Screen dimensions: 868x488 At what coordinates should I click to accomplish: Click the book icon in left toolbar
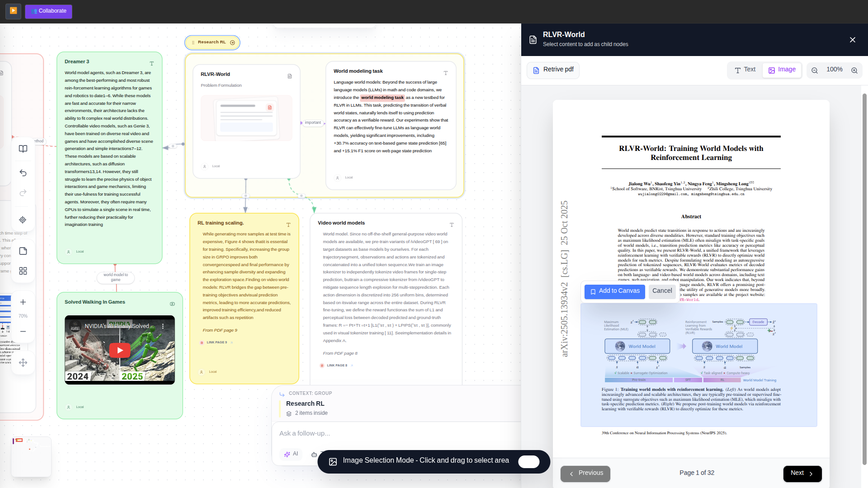23,149
